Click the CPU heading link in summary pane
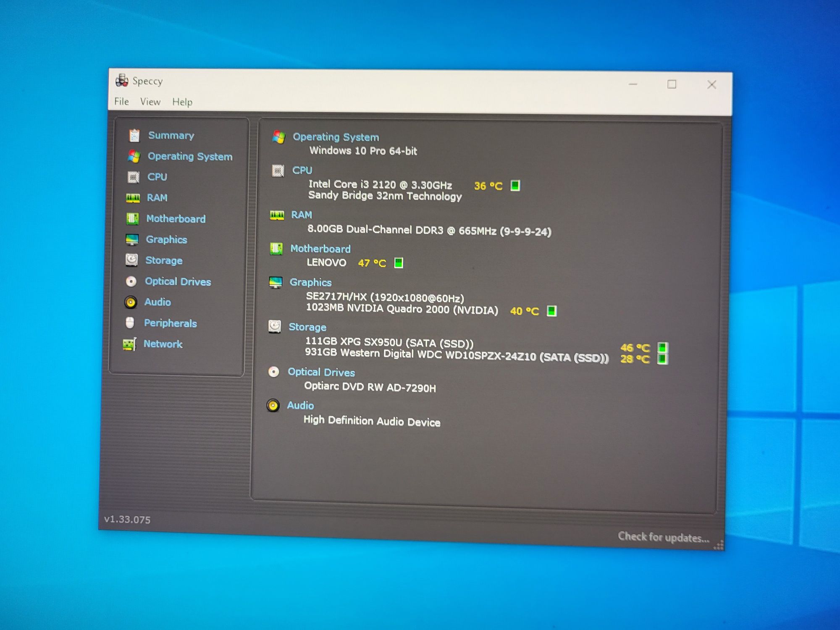Screen dimensions: 840x630 pos(302,170)
